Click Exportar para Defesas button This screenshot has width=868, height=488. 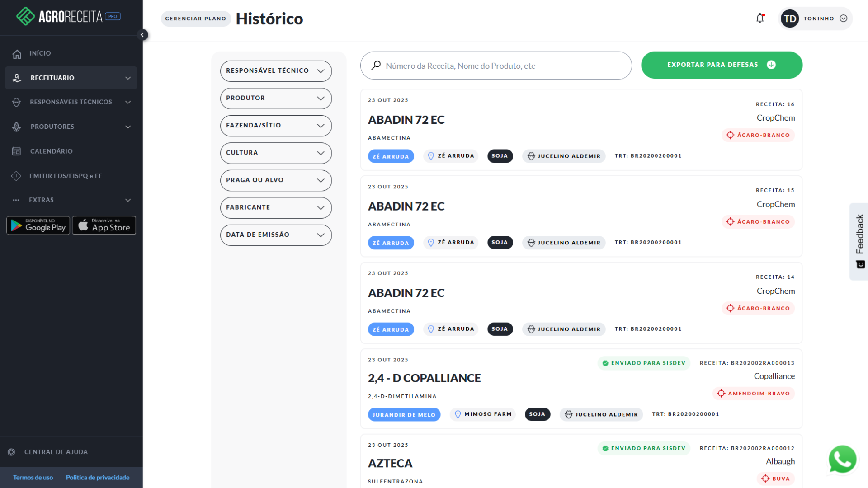(721, 65)
